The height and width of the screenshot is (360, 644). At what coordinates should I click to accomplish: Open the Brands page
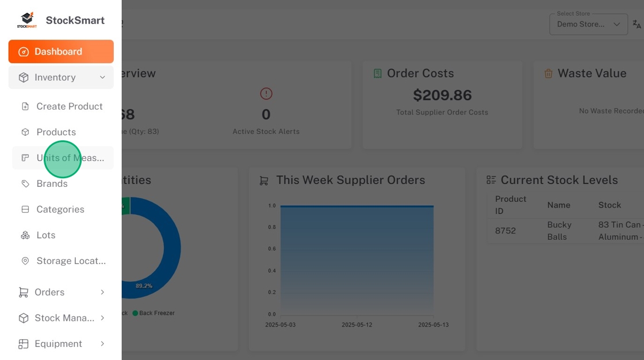click(63, 183)
